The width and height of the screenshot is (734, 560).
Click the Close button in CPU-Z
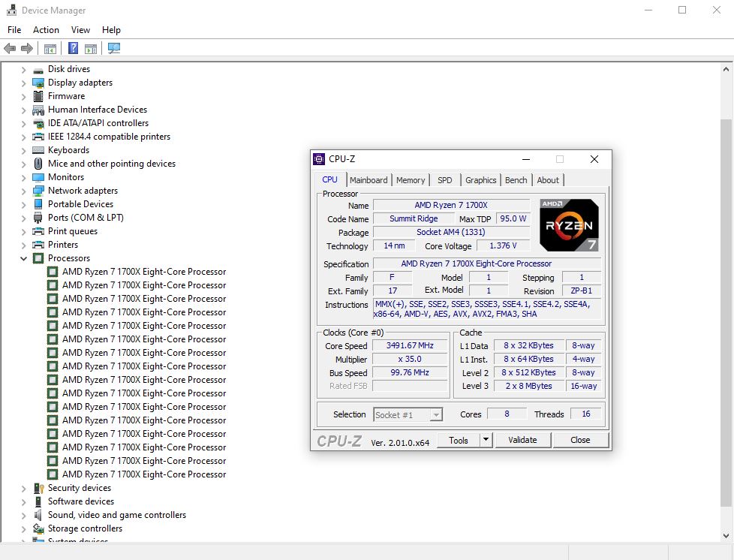pyautogui.click(x=580, y=440)
